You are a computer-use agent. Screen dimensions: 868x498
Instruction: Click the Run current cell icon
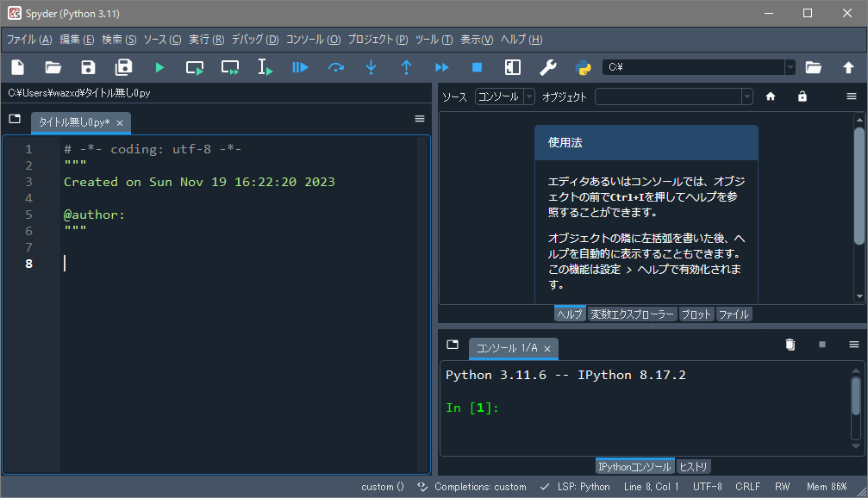point(195,67)
